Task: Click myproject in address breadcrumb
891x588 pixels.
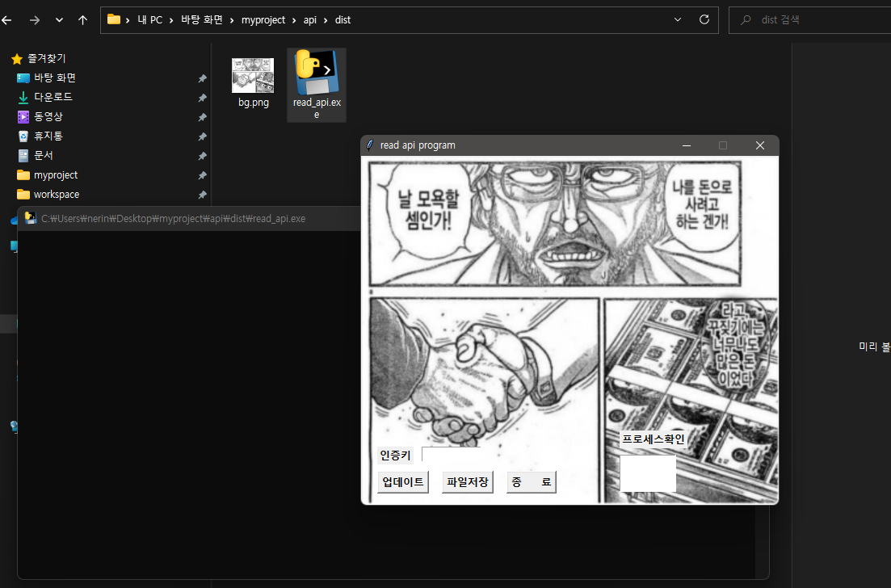Action: pyautogui.click(x=263, y=20)
